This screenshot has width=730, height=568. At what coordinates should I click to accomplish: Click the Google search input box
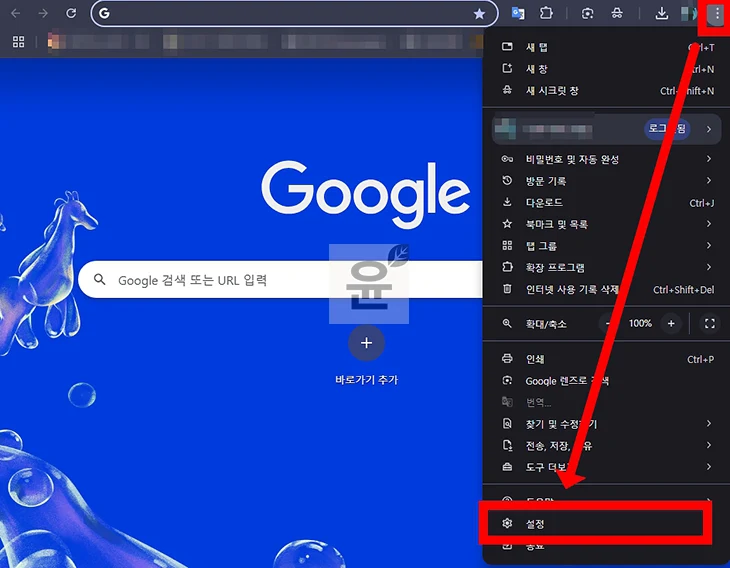pos(220,281)
